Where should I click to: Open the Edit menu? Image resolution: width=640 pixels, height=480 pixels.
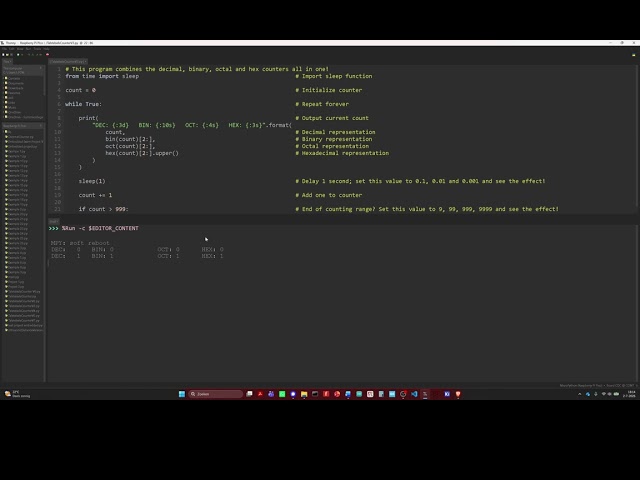coord(11,49)
